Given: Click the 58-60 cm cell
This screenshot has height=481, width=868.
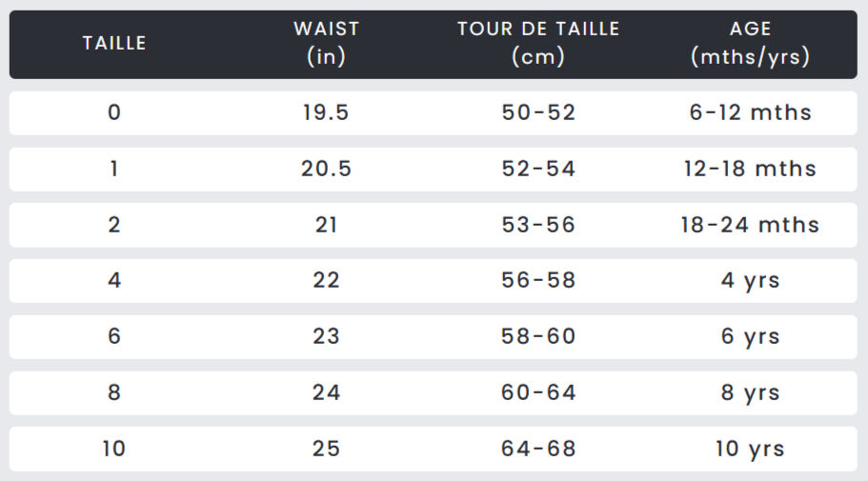Looking at the screenshot, I should coord(538,336).
